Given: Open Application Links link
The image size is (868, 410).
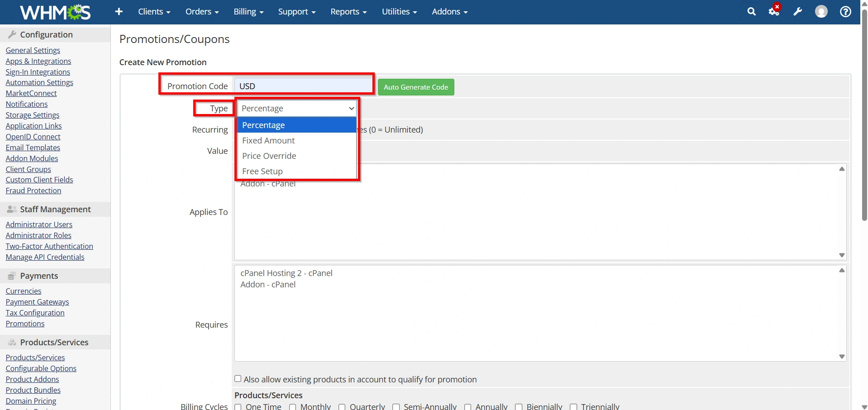Looking at the screenshot, I should pyautogui.click(x=33, y=126).
